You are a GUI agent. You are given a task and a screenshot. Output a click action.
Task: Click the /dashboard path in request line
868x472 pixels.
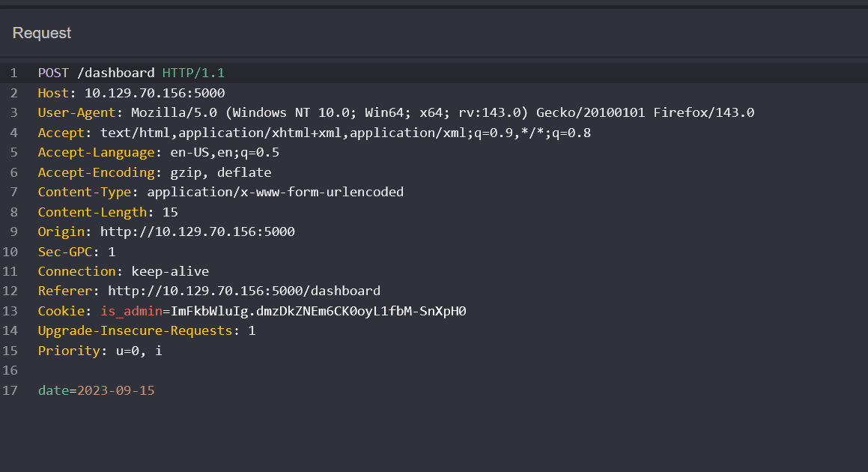click(115, 73)
